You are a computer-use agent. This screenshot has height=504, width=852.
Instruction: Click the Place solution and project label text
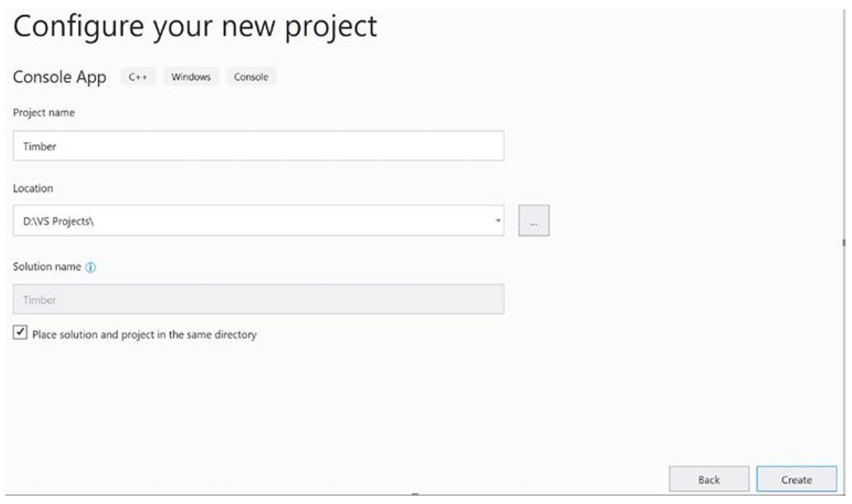pyautogui.click(x=144, y=334)
